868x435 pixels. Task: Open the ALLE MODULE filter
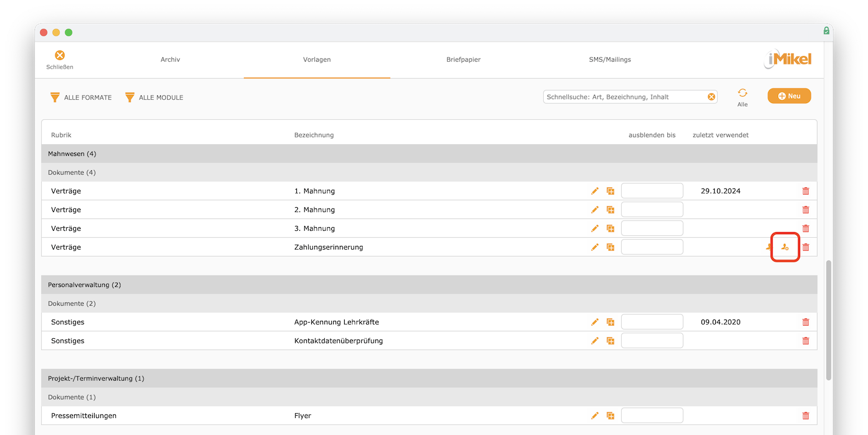point(154,97)
